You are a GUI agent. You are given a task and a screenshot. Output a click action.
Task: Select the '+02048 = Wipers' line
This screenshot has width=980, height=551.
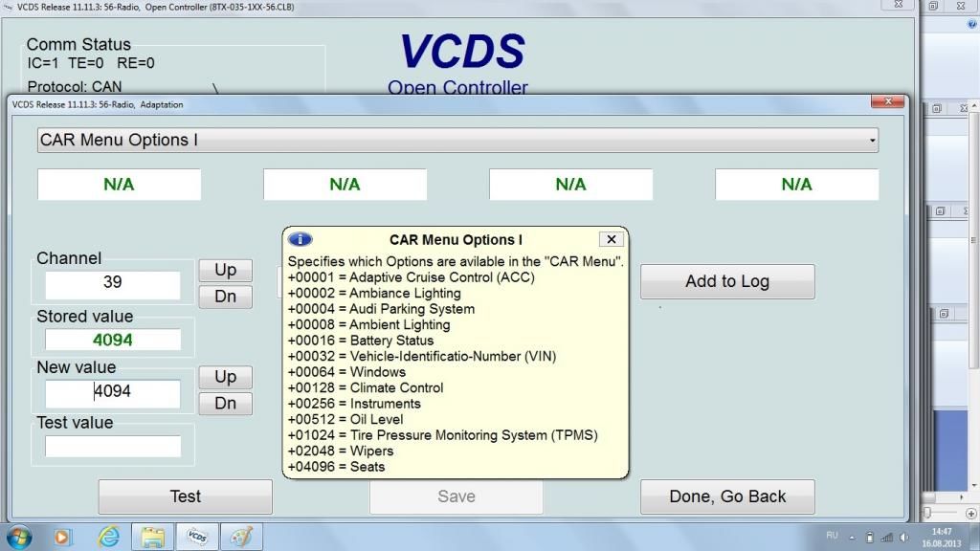tap(341, 452)
